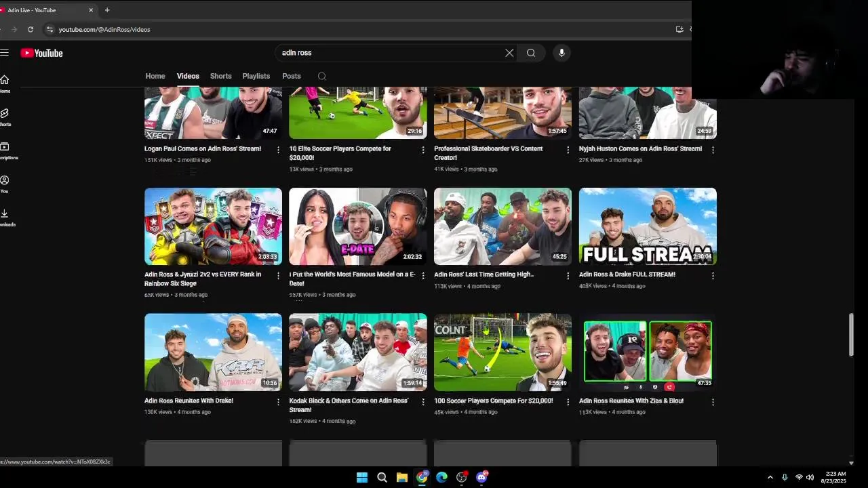Play the Last Time Getting High thumbnail
The height and width of the screenshot is (488, 868).
coord(502,226)
